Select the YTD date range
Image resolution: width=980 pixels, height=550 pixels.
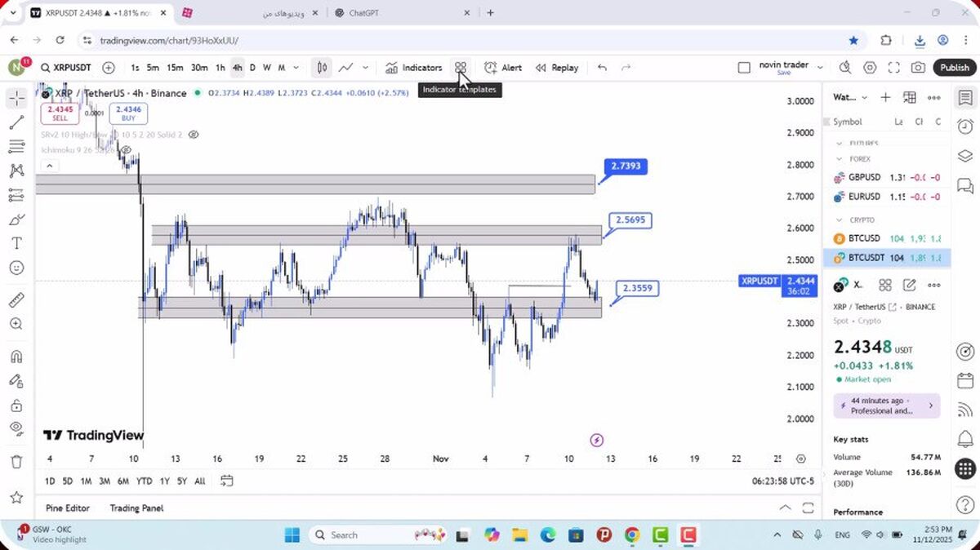[x=144, y=481]
